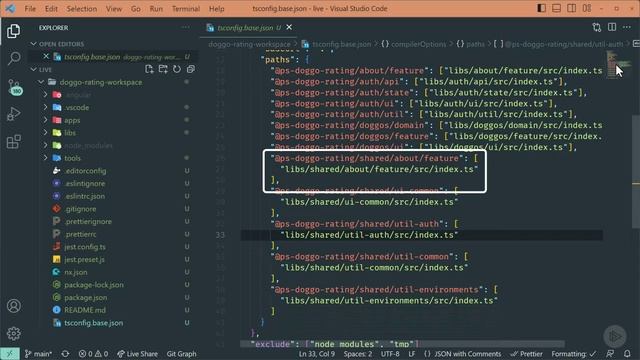Click the editor minimap overview
The width and height of the screenshot is (640, 360).
618,64
